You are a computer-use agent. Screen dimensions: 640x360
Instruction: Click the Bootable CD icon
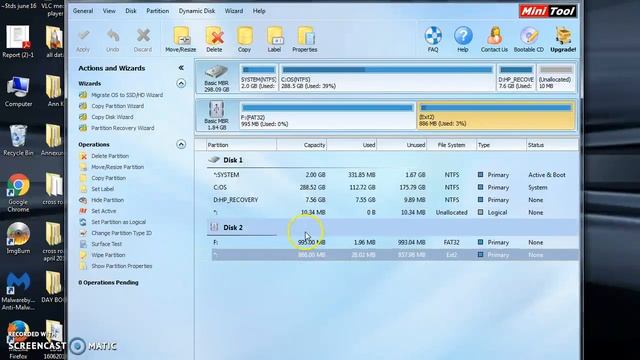[529, 40]
